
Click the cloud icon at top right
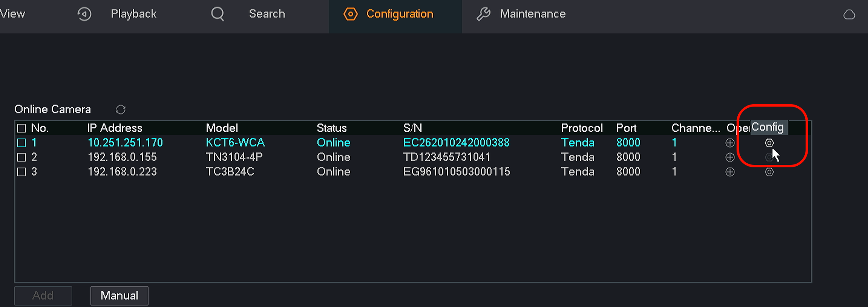849,14
